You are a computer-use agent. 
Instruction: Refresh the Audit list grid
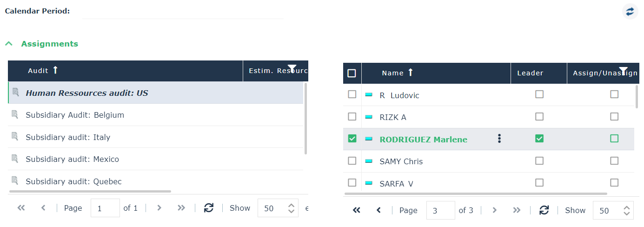(x=209, y=208)
